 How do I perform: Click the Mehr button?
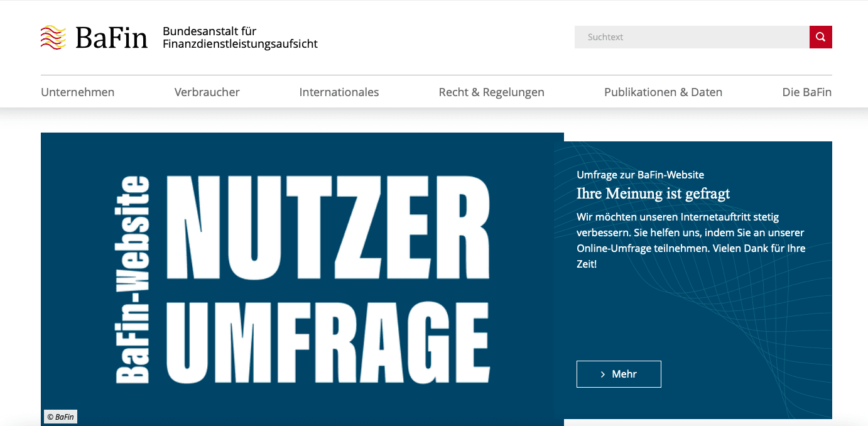(x=619, y=374)
